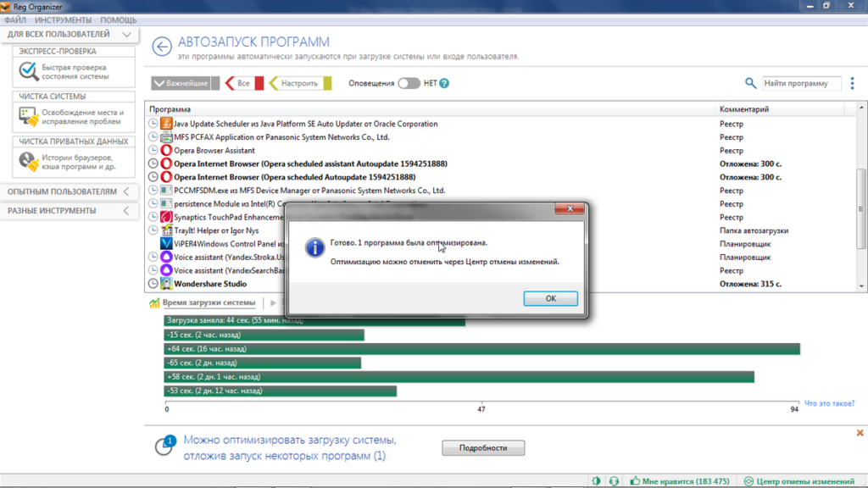The image size is (868, 488).
Task: Click the Программа column header
Action: click(x=430, y=109)
